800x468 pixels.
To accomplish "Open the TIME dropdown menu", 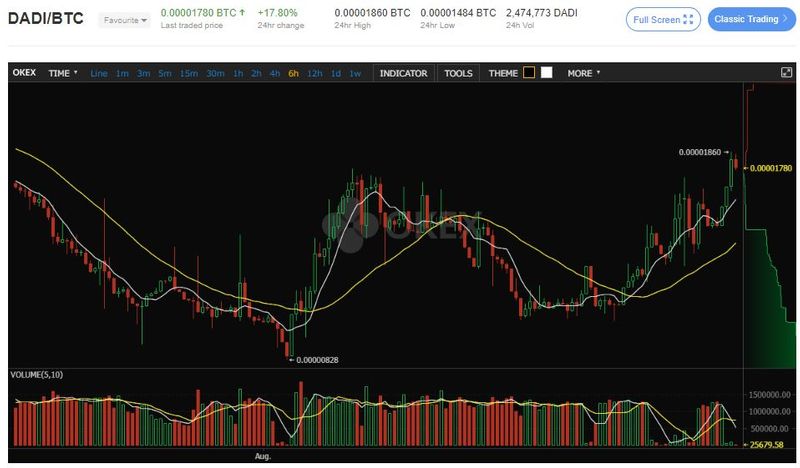I will click(x=62, y=73).
